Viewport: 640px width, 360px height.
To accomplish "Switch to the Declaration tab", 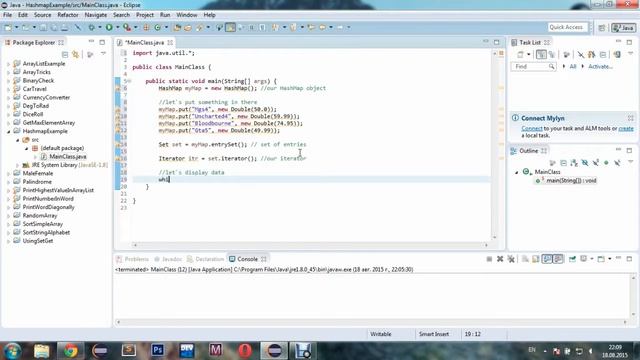I will (x=206, y=259).
